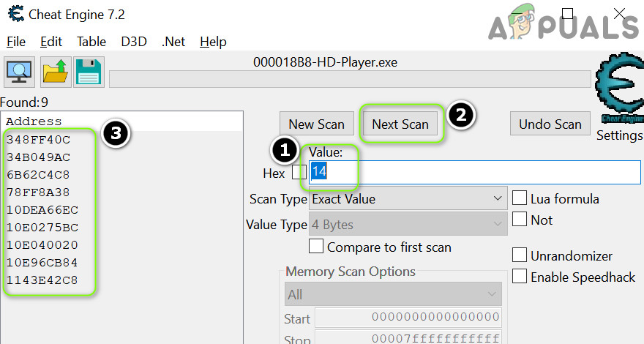Enable the Not checkbox
The width and height of the screenshot is (644, 344).
[520, 219]
